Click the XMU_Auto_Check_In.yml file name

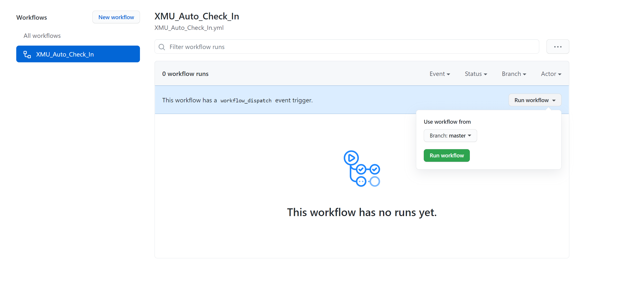point(189,28)
